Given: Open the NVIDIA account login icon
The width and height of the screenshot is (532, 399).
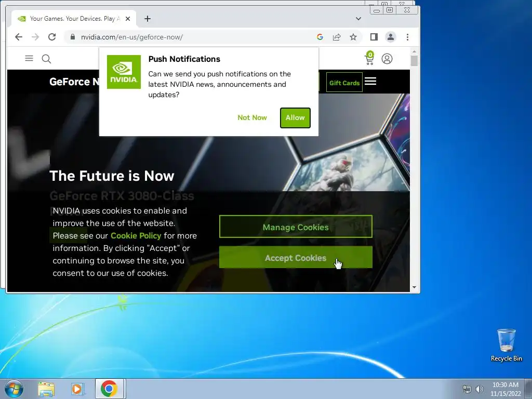Looking at the screenshot, I should pos(387,59).
